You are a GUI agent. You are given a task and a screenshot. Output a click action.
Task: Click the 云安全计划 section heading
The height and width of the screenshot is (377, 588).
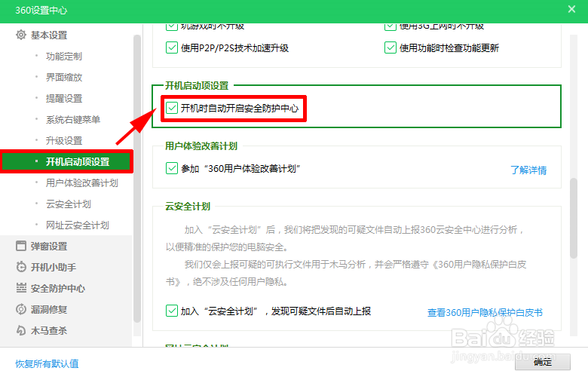[188, 207]
